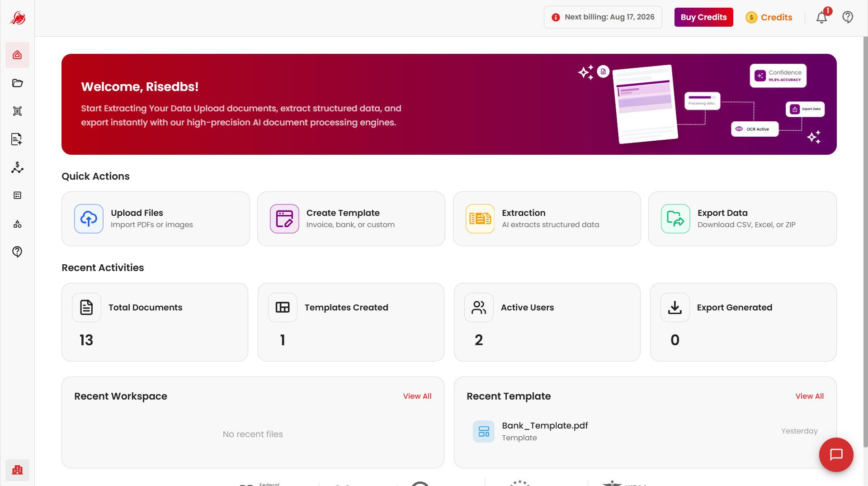Open the checklist sidebar icon

[x=17, y=195]
